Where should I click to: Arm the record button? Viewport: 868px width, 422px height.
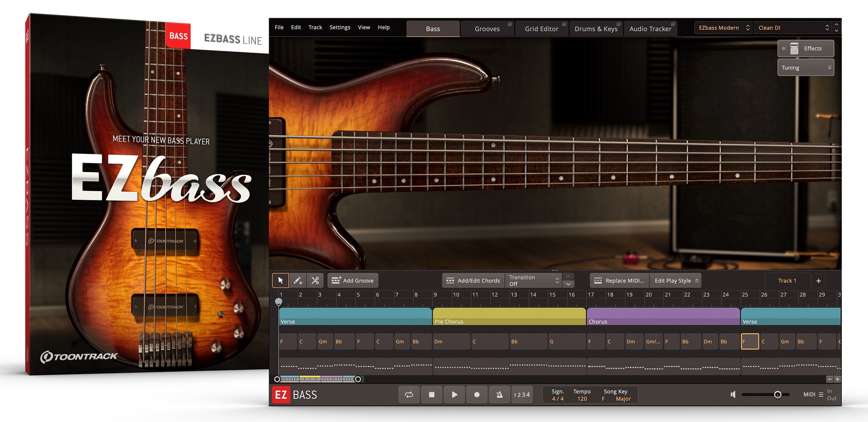477,395
